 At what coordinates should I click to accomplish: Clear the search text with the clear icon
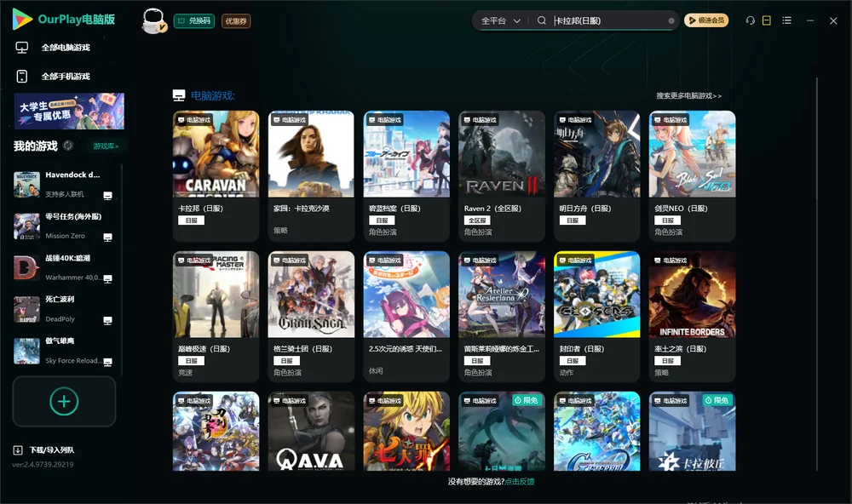click(671, 21)
